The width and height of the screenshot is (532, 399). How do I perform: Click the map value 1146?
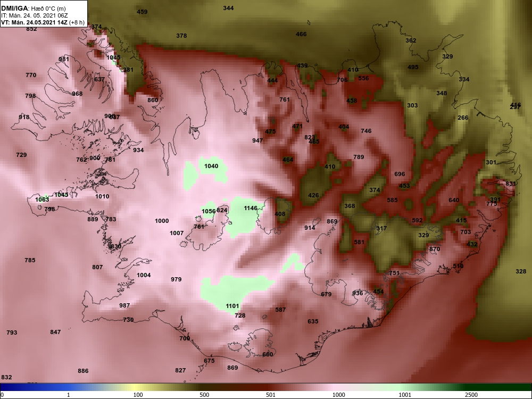tap(251, 208)
